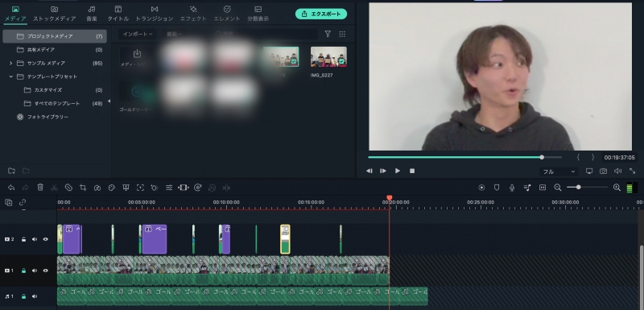The height and width of the screenshot is (310, 644).
Task: Select the crop tool in timeline toolbar
Action: [83, 188]
